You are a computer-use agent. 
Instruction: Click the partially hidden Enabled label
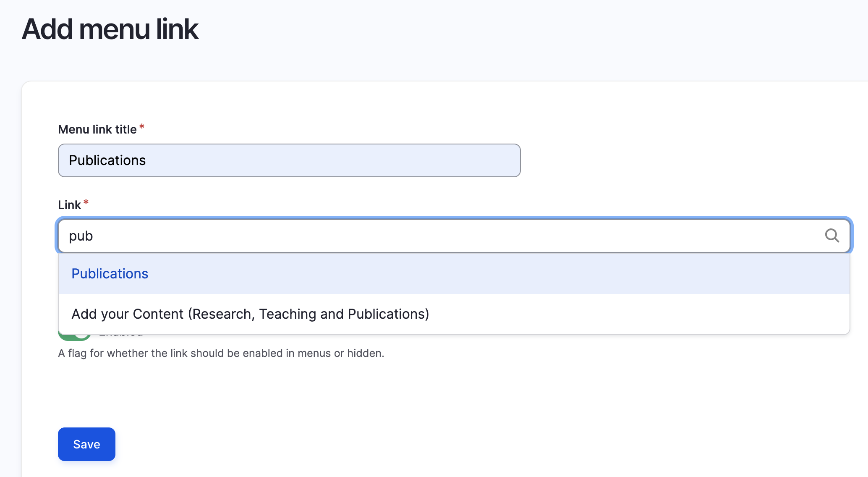tap(122, 336)
